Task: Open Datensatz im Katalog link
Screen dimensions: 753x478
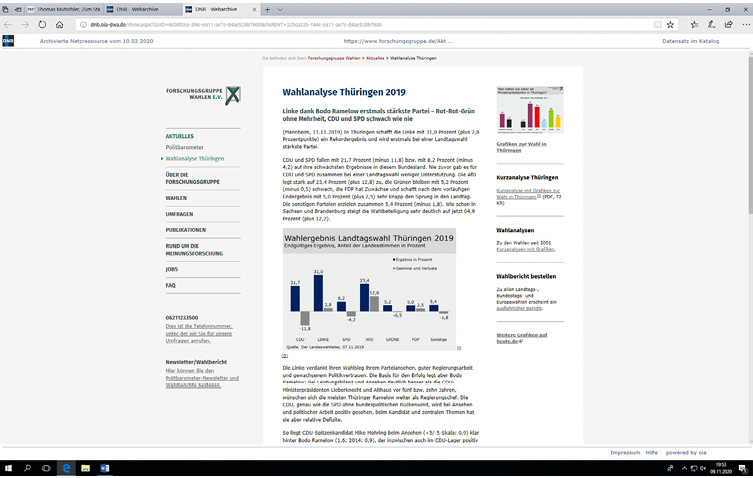Action: tap(691, 41)
